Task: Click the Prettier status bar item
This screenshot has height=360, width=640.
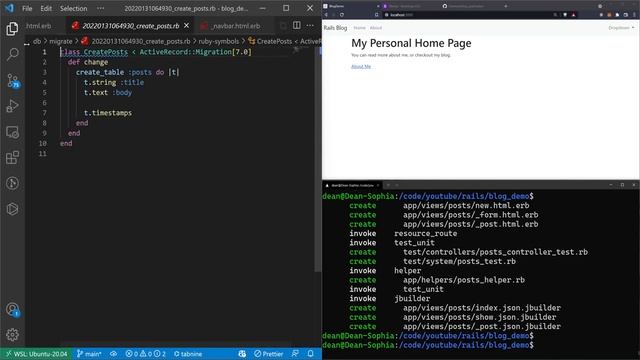Action: 269,353
